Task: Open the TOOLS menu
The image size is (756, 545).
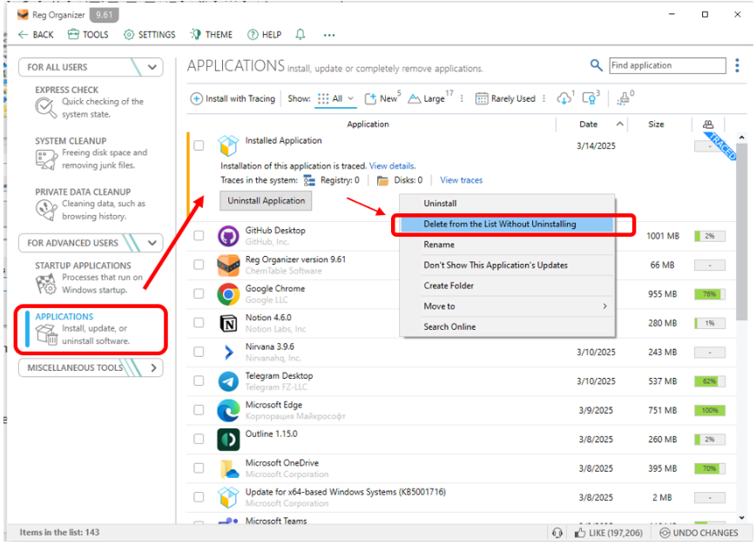Action: [x=88, y=35]
